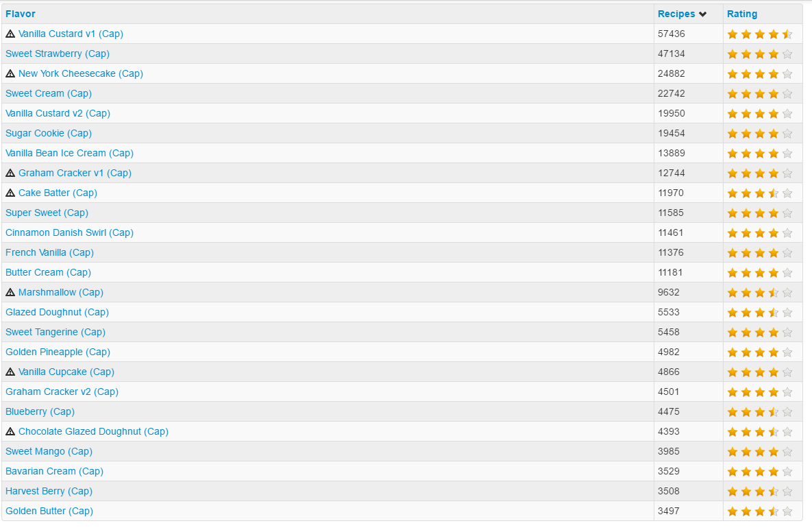
Task: Click the warning icon beside Vanilla Cupcake
Action: click(x=10, y=372)
